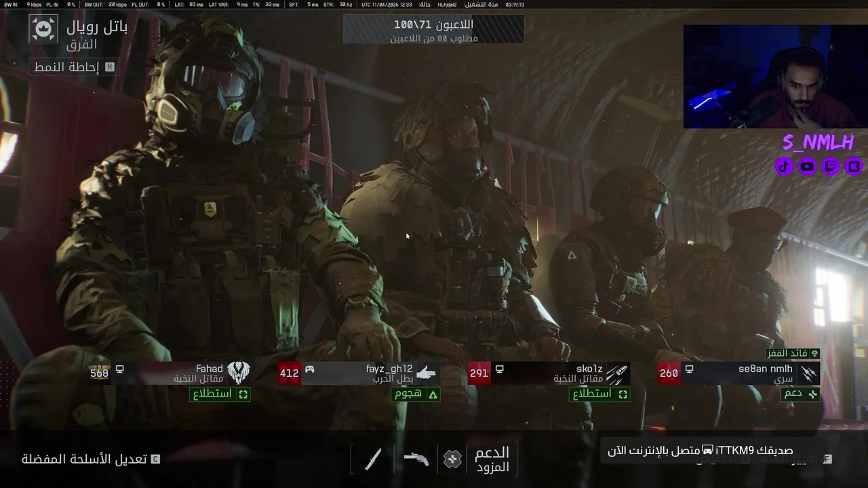This screenshot has height=488, width=868.
Task: Click the F key prompt at bottom right
Action: point(827,459)
